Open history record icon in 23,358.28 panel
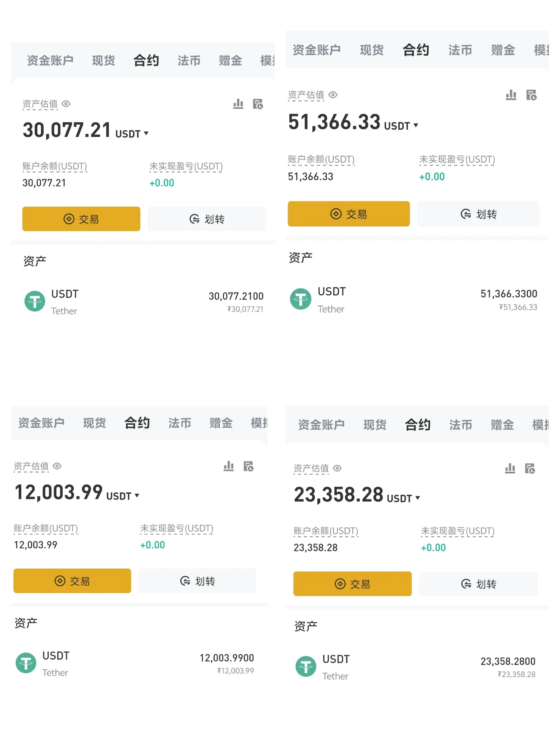560x747 pixels. pos(530,468)
